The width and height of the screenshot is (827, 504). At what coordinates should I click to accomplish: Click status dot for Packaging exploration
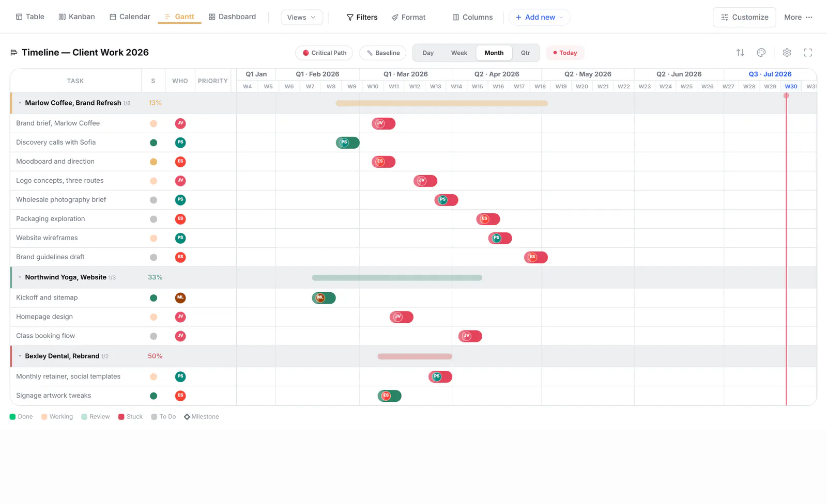pyautogui.click(x=154, y=219)
